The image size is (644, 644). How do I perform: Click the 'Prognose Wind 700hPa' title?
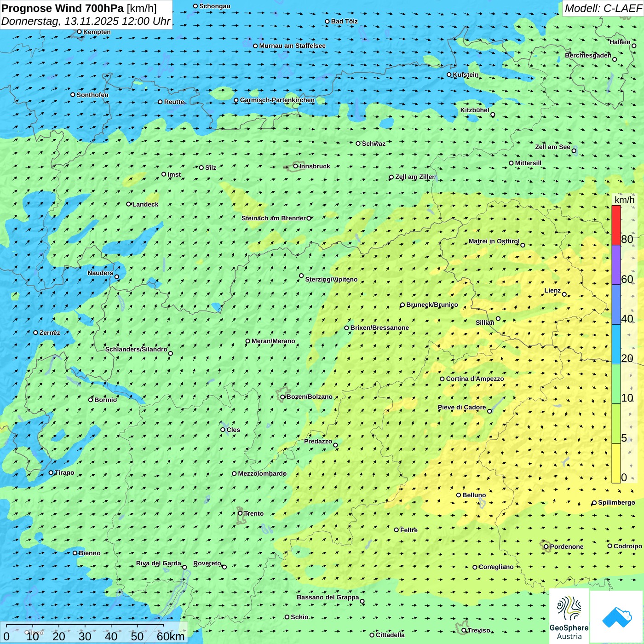pyautogui.click(x=63, y=8)
